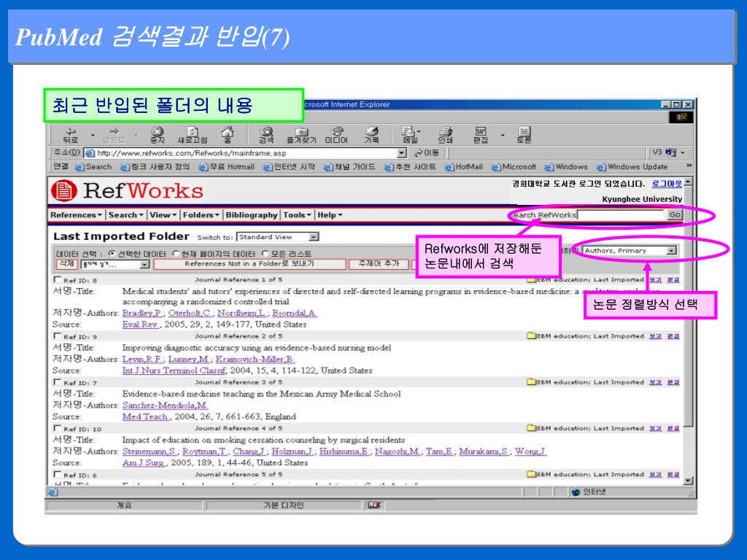Screen dimensions: 747x560
Task: Open the View menu
Action: (163, 215)
